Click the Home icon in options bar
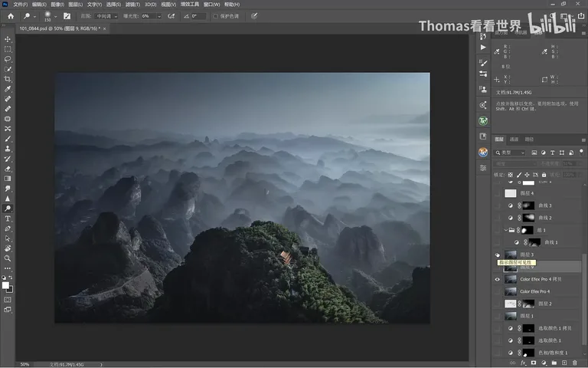The width and height of the screenshot is (588, 368). [11, 16]
